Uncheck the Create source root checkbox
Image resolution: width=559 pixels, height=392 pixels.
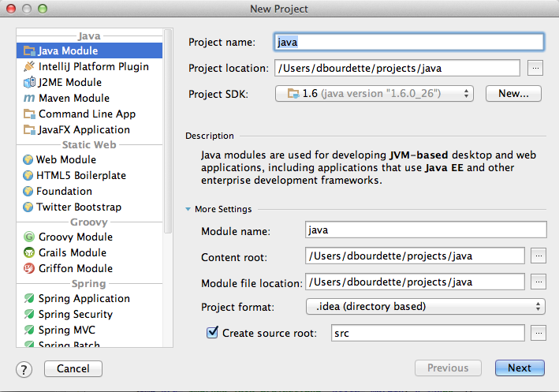click(x=212, y=332)
